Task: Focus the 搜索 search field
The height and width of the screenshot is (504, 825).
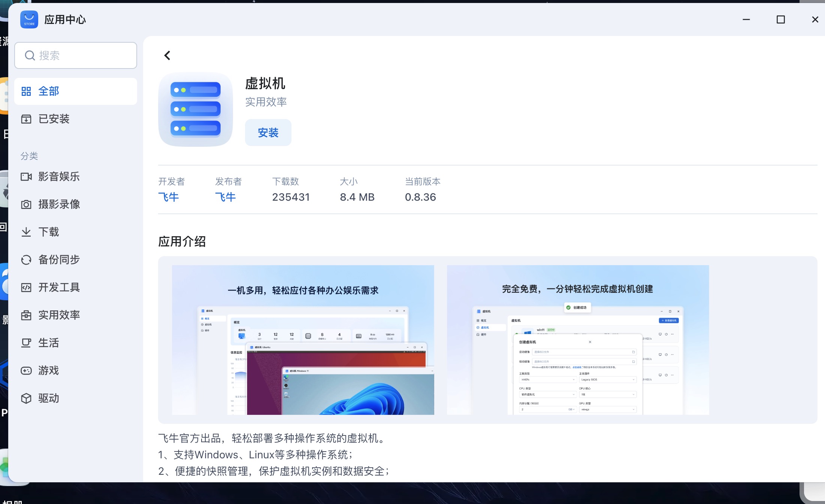Action: coord(76,55)
